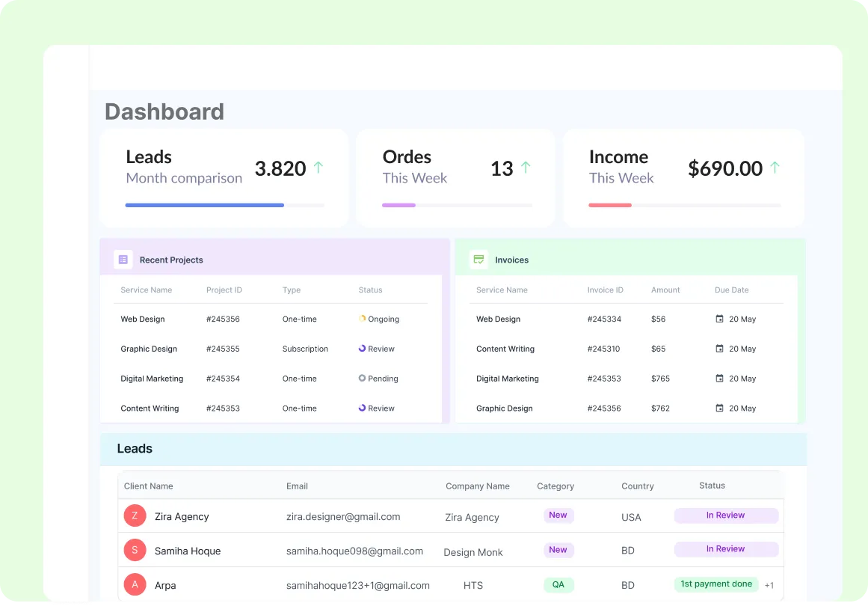868x615 pixels.
Task: Open Recent Projects row for Graphic Design
Action: (x=149, y=349)
